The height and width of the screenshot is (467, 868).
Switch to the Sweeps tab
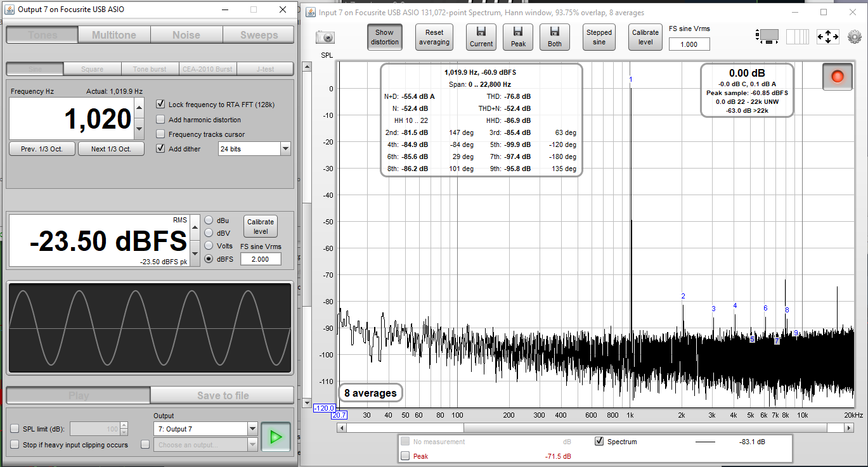[x=259, y=35]
